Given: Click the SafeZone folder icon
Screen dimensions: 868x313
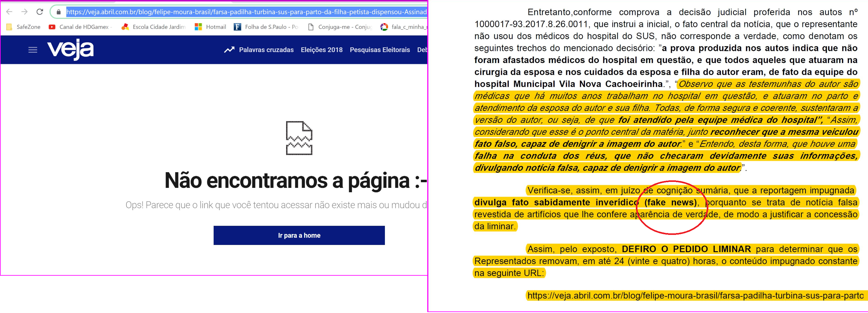Looking at the screenshot, I should tap(9, 27).
